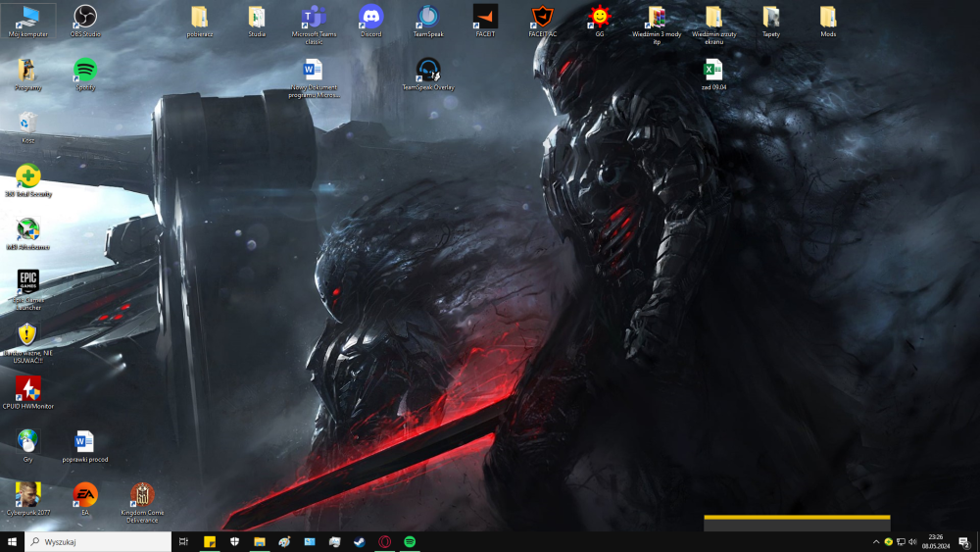Image resolution: width=980 pixels, height=552 pixels.
Task: Select the FACEIT AC desktop shortcut
Action: pos(542,17)
